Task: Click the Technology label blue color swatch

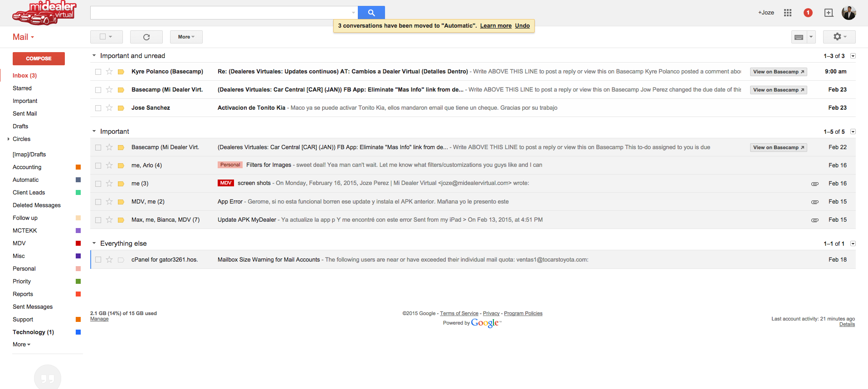Action: pos(78,332)
